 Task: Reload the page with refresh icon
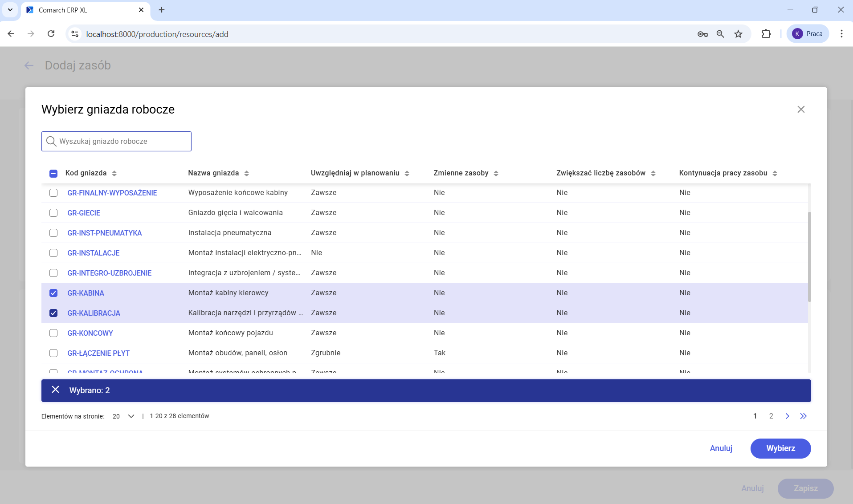(x=51, y=34)
